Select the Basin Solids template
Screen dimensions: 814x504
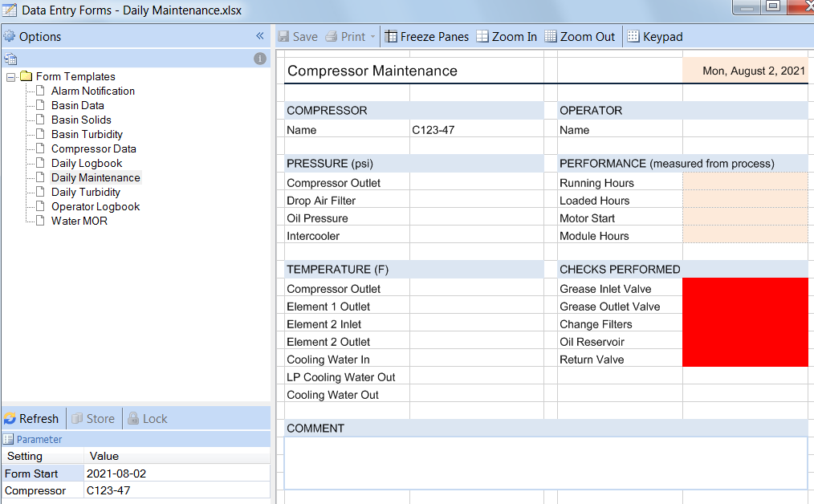coord(82,120)
